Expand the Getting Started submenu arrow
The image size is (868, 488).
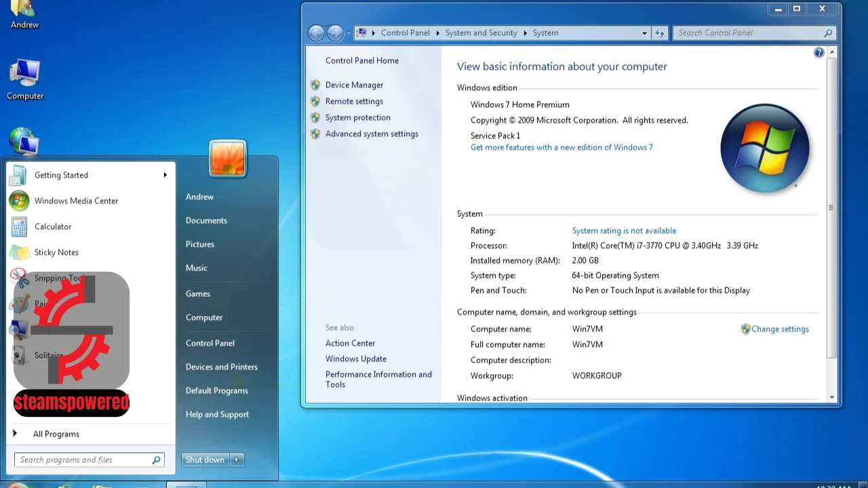click(x=165, y=175)
